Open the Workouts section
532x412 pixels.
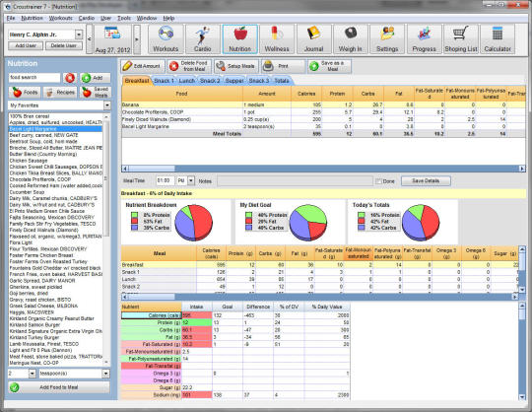[x=166, y=39]
